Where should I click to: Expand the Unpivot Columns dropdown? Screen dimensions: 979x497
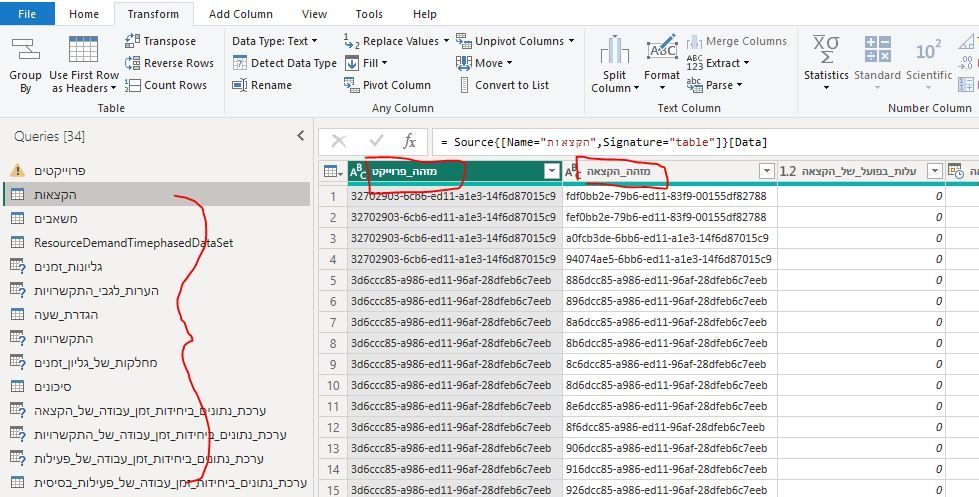tap(571, 41)
